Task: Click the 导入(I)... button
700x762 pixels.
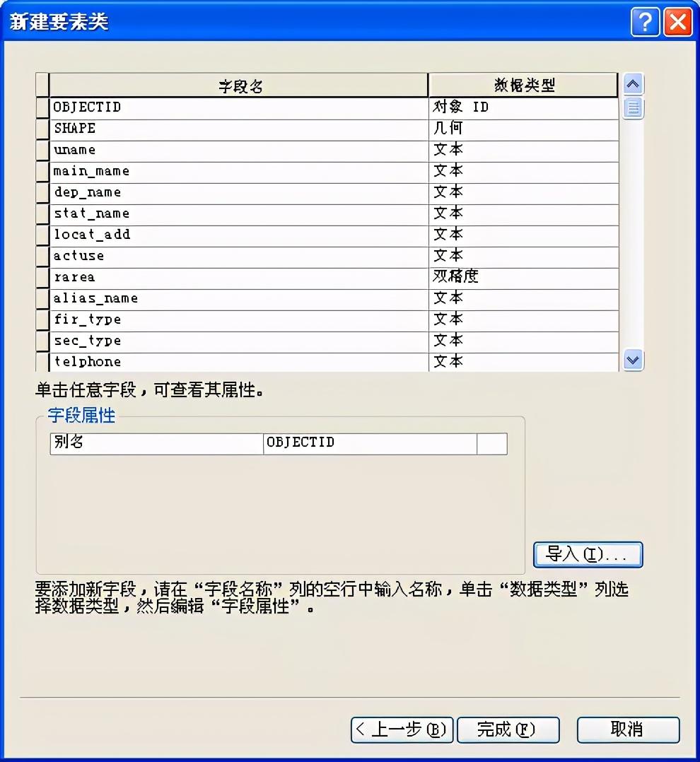Action: (x=588, y=554)
